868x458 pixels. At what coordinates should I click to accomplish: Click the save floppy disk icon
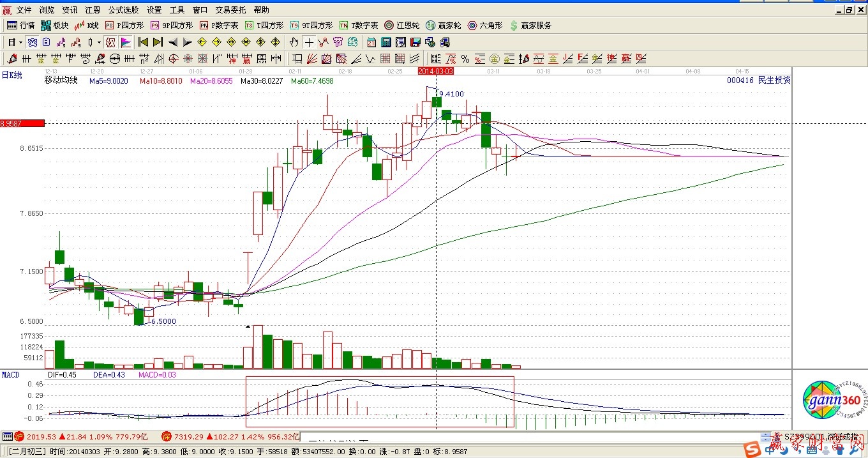[x=415, y=42]
